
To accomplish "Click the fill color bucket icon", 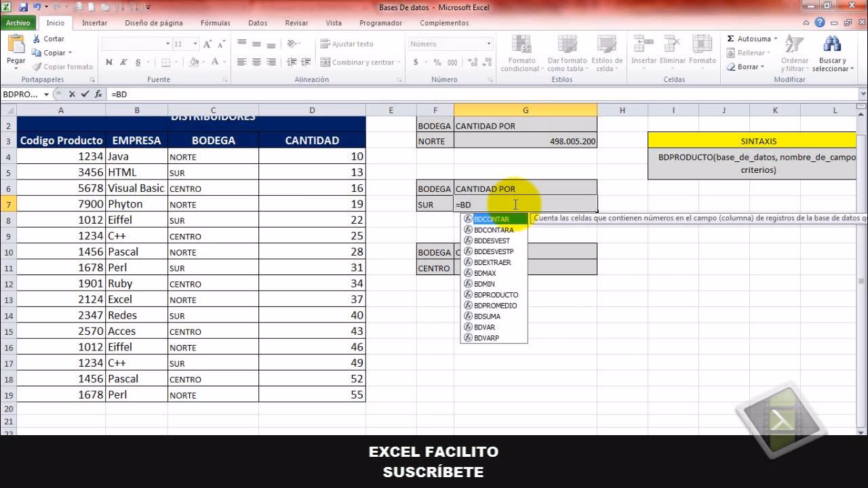I will tap(194, 62).
